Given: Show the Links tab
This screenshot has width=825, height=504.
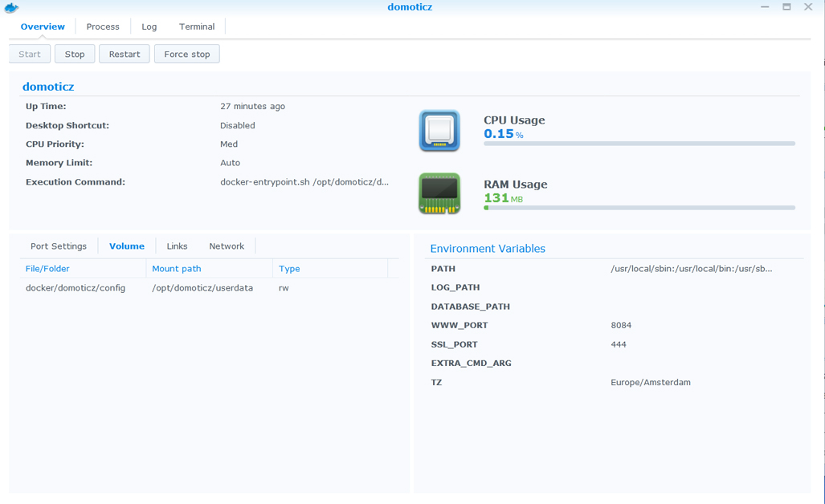Looking at the screenshot, I should pos(177,246).
